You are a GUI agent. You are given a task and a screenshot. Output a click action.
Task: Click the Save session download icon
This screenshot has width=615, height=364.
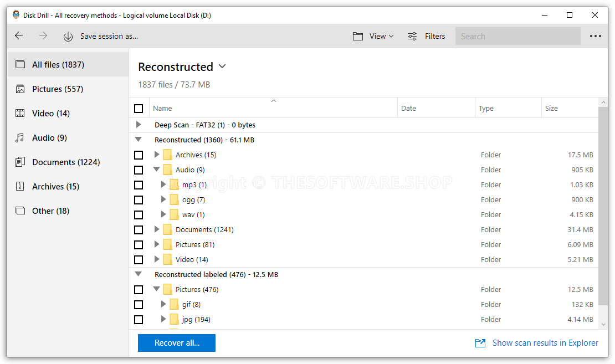68,37
